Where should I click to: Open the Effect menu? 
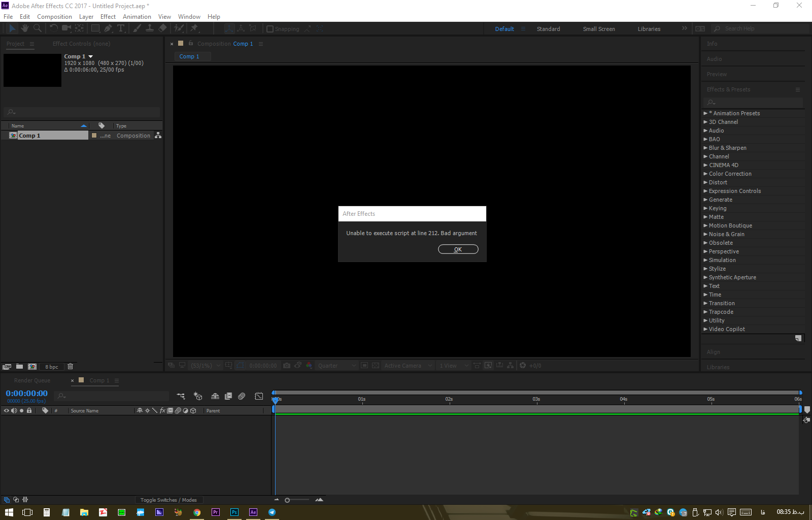108,17
